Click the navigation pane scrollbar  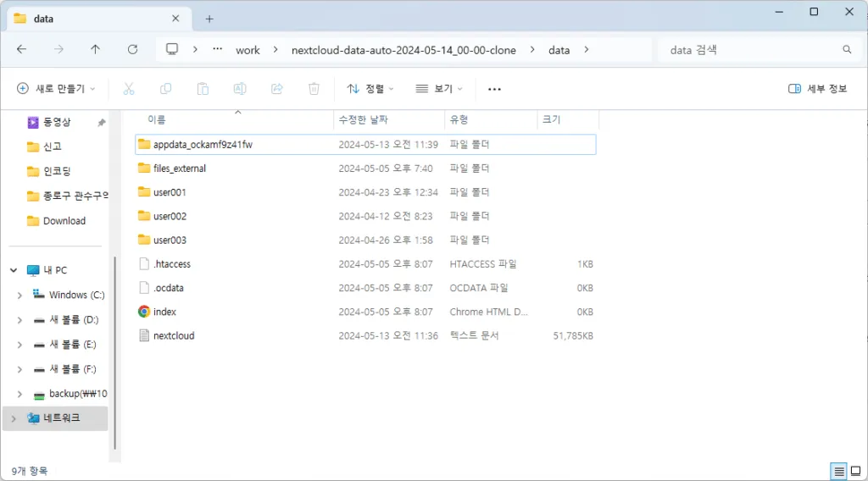(x=114, y=353)
